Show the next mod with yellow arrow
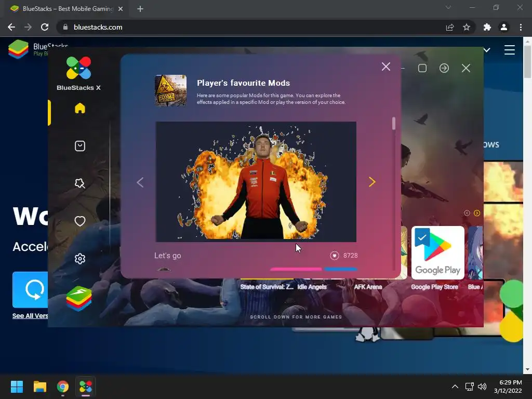This screenshot has height=399, width=532. click(x=372, y=182)
